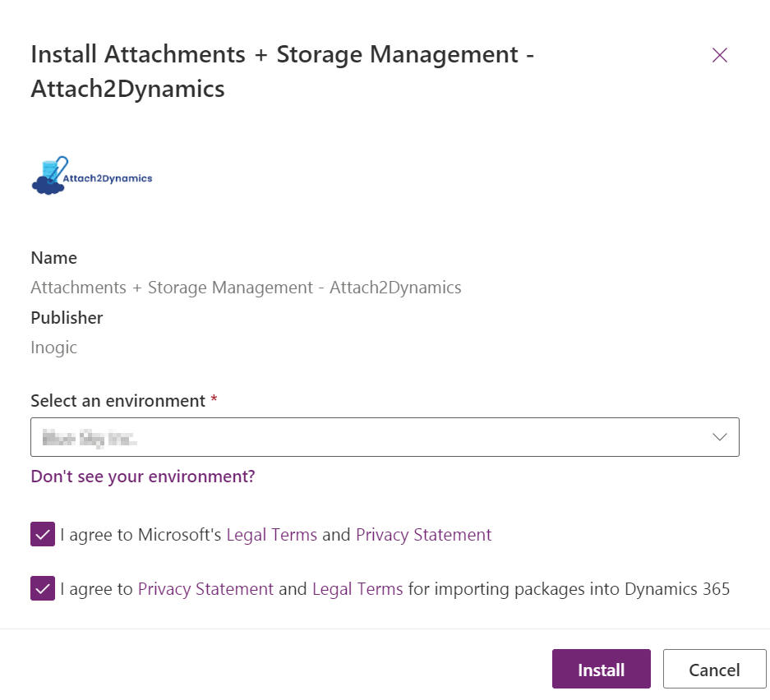The height and width of the screenshot is (700, 770).
Task: Click the Attach2Dynamics logo image
Action: 90,174
